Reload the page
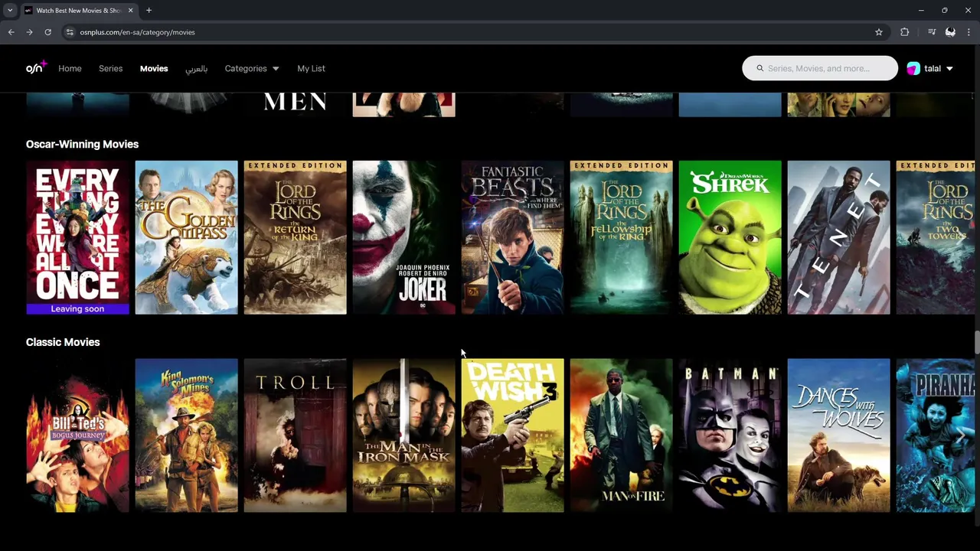Screen dimensions: 980x551 pyautogui.click(x=47, y=32)
